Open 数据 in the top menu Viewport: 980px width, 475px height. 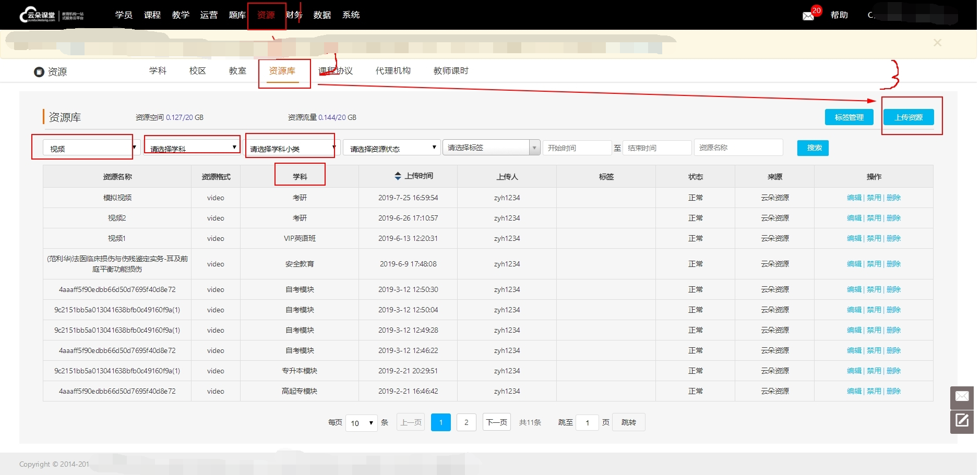pos(322,15)
